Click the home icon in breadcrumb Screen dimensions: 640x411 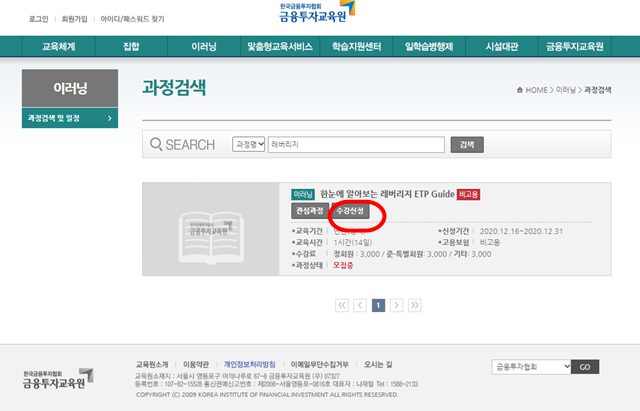[520, 90]
